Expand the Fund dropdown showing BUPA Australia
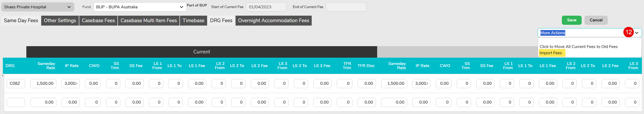Image resolution: width=644 pixels, height=114 pixels. click(140, 7)
